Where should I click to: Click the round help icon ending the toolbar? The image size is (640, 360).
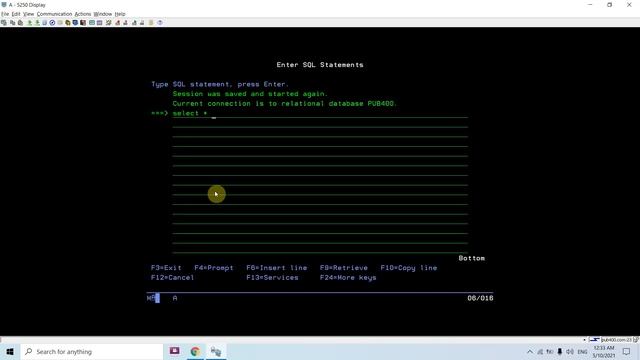pos(160,22)
